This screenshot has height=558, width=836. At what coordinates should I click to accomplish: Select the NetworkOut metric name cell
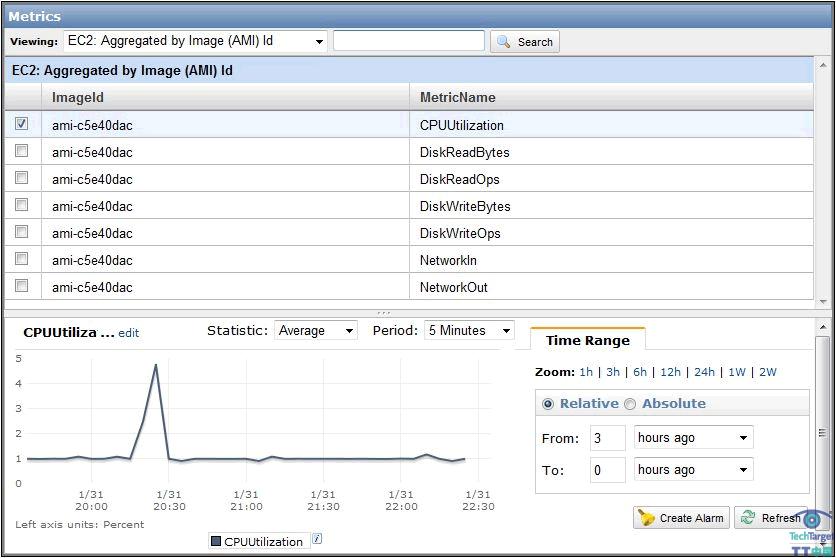[612, 287]
